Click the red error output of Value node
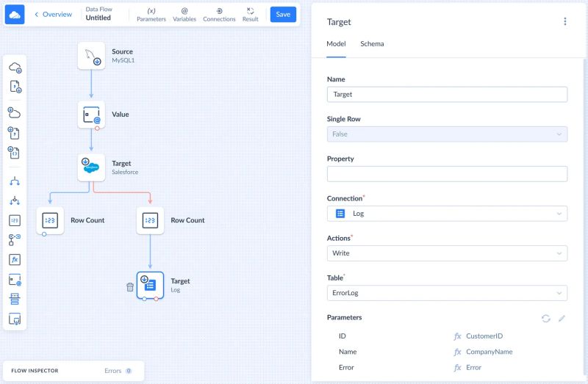588x384 pixels. point(97,128)
